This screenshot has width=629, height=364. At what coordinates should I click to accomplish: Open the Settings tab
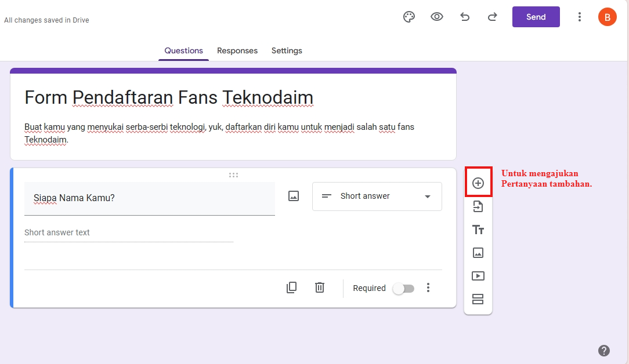[x=287, y=51]
